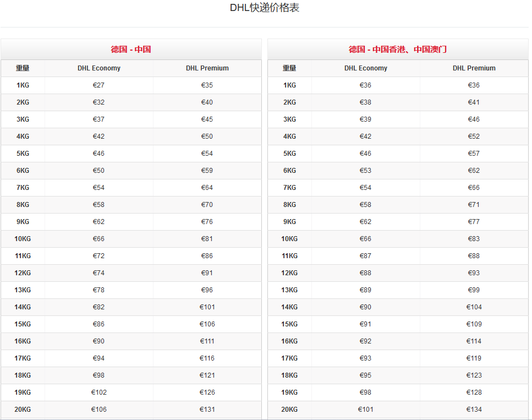
Task: Click the €64 Premium price for 7KG
Action: point(207,187)
